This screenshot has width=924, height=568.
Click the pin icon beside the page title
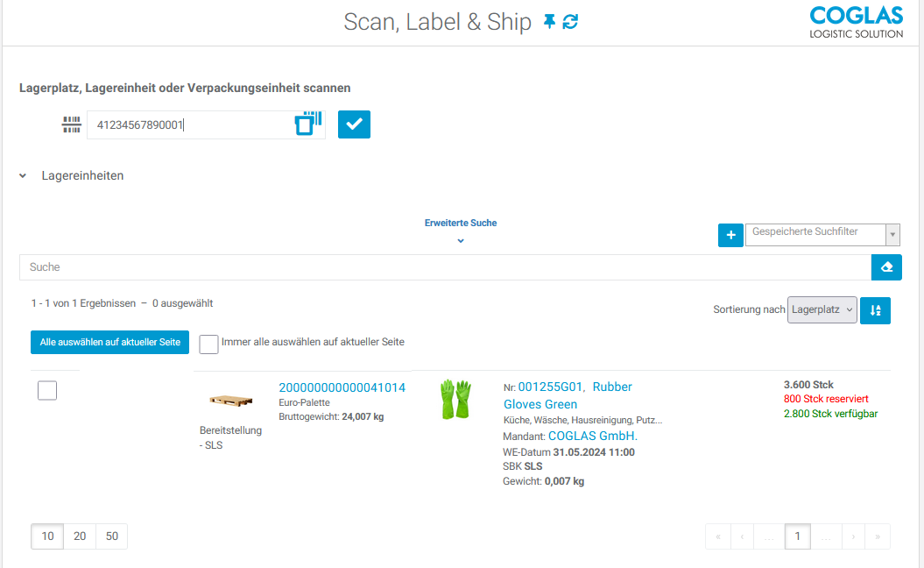(549, 22)
